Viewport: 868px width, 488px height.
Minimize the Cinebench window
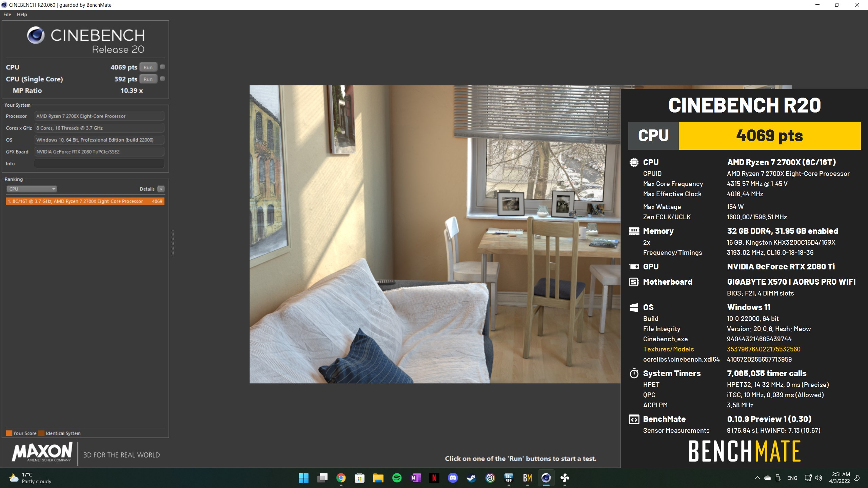point(817,5)
